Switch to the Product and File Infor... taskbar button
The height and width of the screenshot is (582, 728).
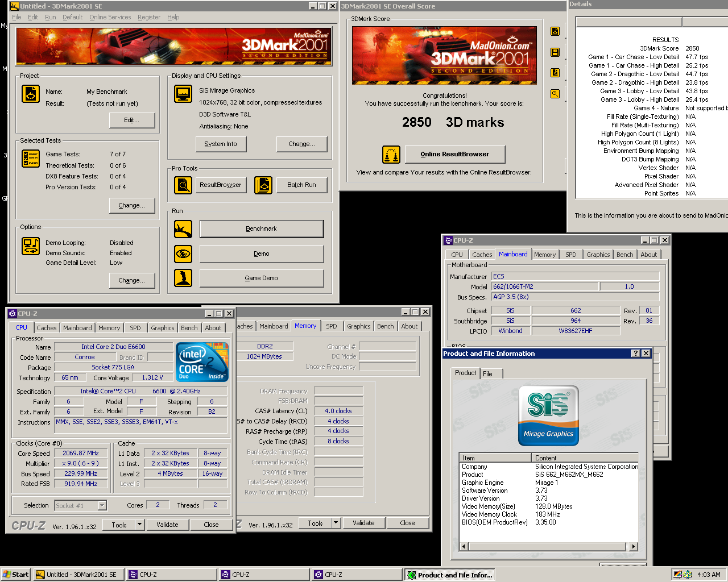coord(449,575)
